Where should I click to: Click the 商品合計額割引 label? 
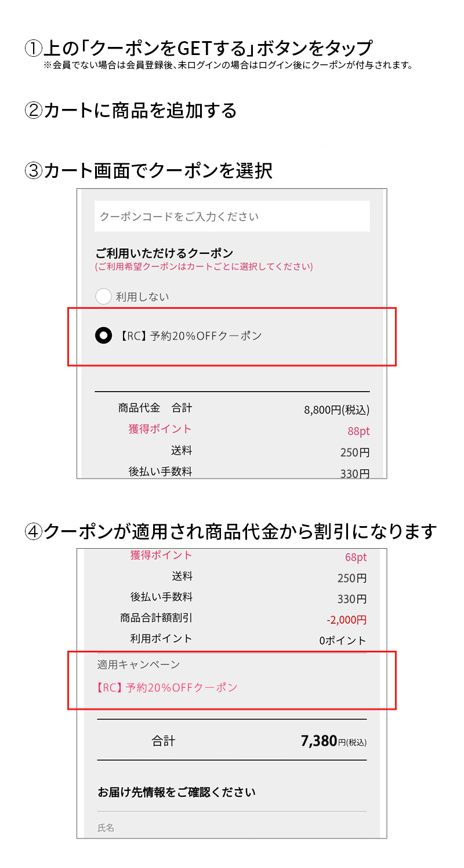point(156,618)
